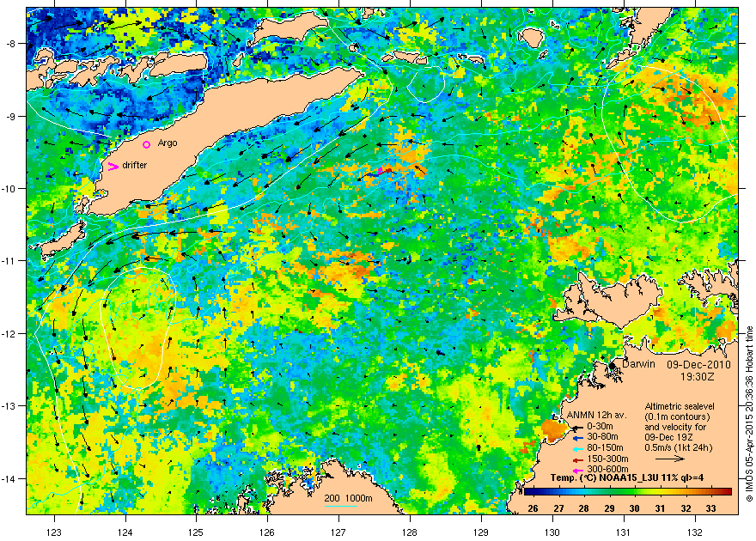Click the '300-600m' depth label
756x541 pixels.
[x=607, y=470]
